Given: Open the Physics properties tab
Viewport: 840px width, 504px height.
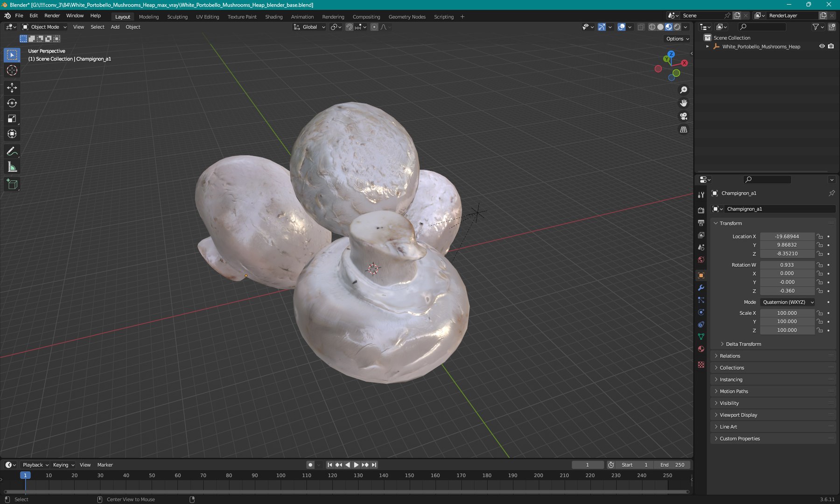Looking at the screenshot, I should 701,312.
